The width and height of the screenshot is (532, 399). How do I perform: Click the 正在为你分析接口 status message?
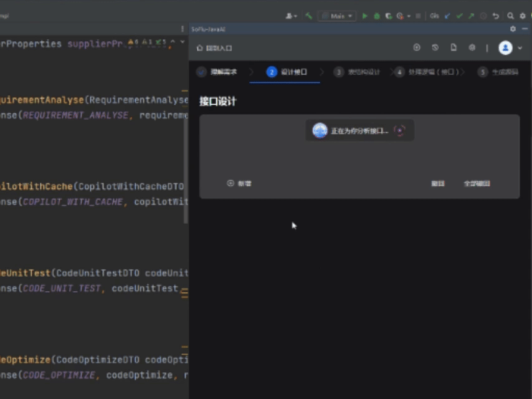(x=359, y=131)
